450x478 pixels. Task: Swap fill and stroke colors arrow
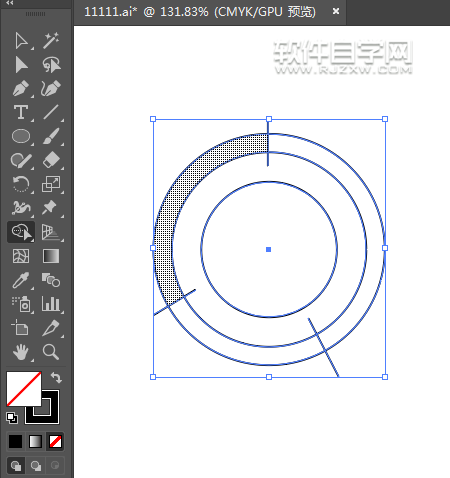[x=56, y=378]
